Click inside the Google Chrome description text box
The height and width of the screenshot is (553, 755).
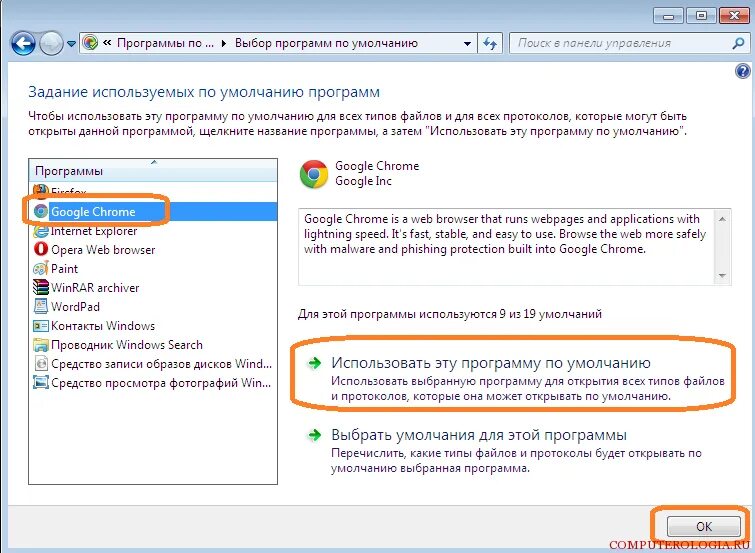tap(507, 247)
